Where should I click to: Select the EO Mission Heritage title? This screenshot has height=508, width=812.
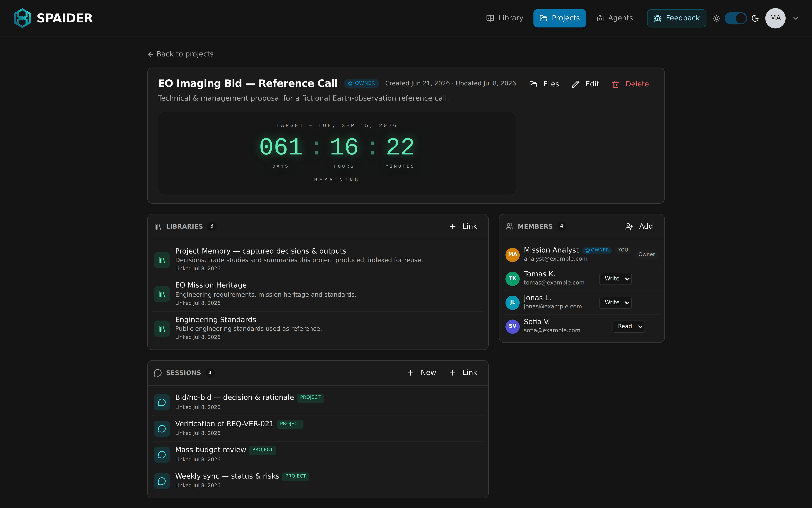pyautogui.click(x=211, y=285)
